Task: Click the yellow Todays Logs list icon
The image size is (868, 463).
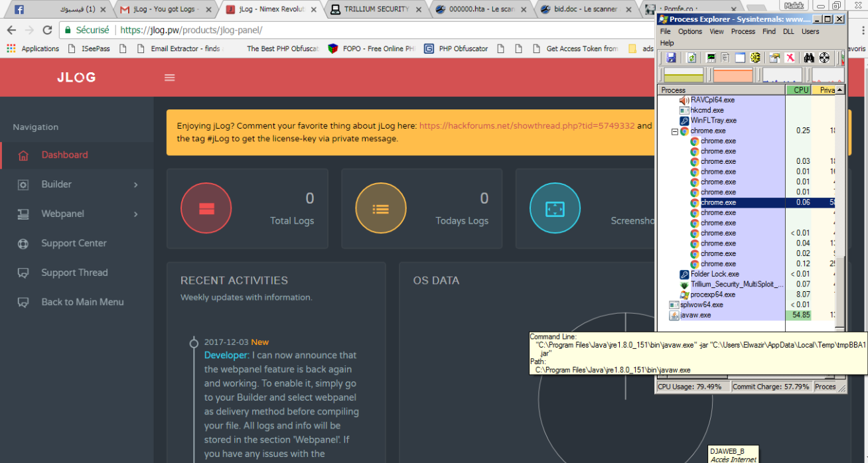Action: 380,208
